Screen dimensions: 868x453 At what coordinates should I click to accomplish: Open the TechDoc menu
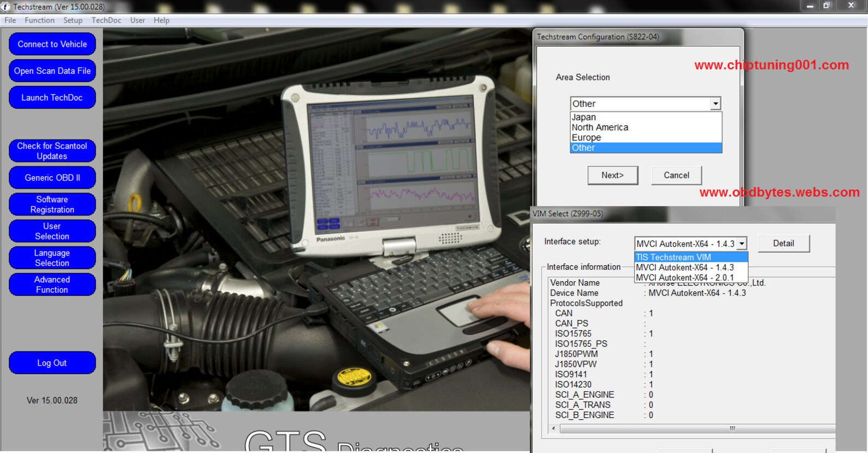pyautogui.click(x=107, y=20)
